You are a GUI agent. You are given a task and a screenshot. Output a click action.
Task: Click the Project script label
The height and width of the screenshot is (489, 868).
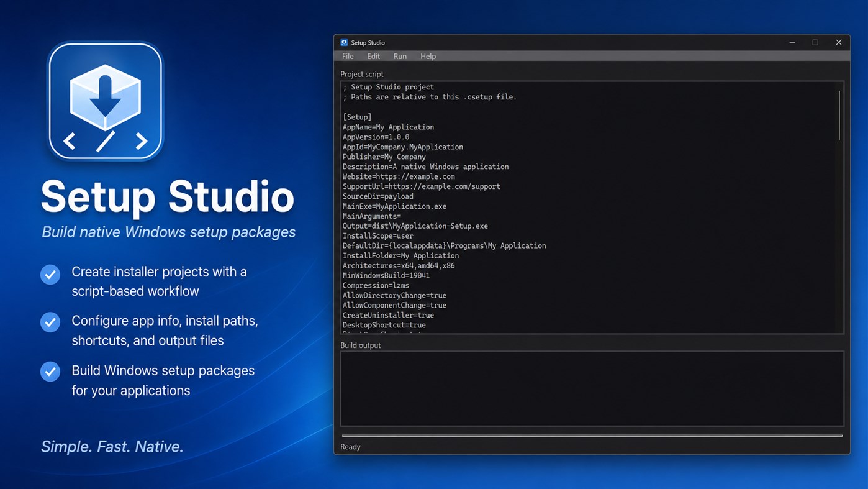(362, 74)
